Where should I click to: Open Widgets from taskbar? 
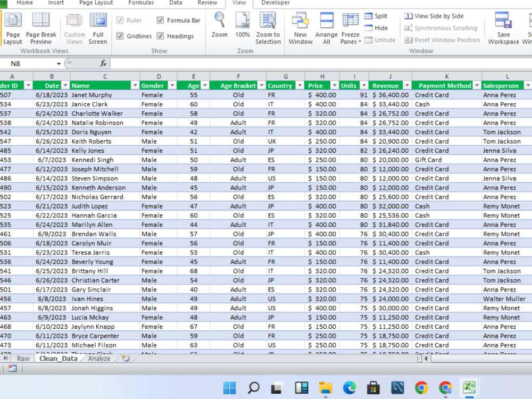click(x=301, y=387)
